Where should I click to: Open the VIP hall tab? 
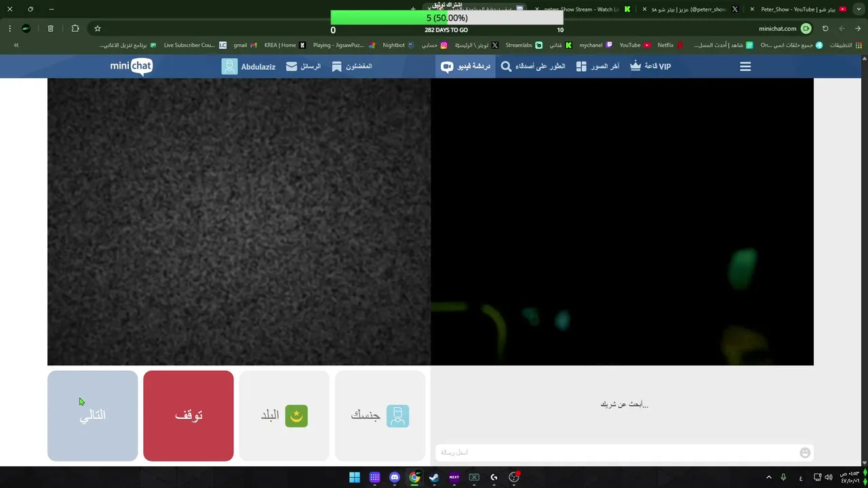coord(650,66)
